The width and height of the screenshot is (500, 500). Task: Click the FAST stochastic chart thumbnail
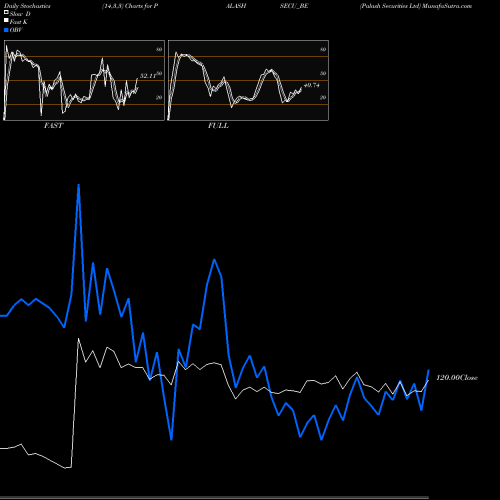coord(84,80)
